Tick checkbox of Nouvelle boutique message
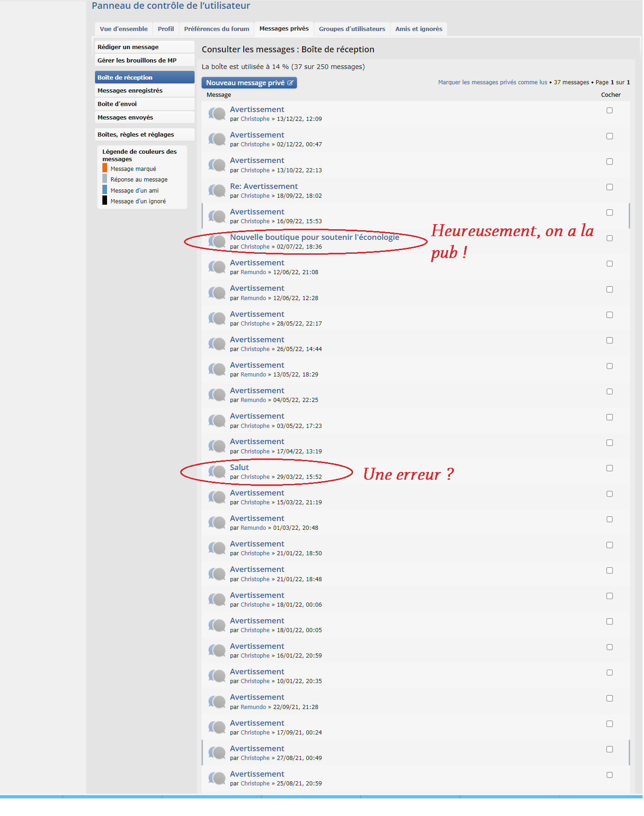The image size is (644, 816). (x=610, y=238)
